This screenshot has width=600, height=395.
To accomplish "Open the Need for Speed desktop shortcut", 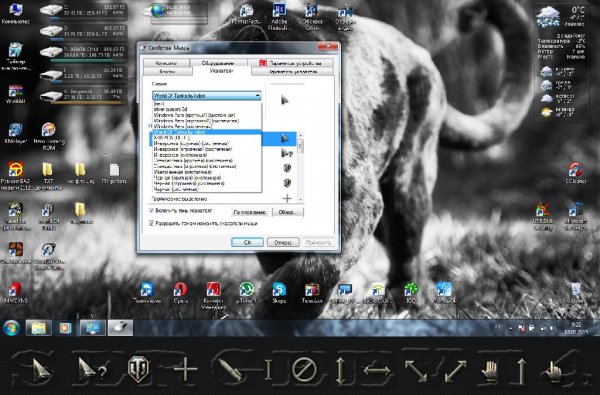I will pos(15,216).
